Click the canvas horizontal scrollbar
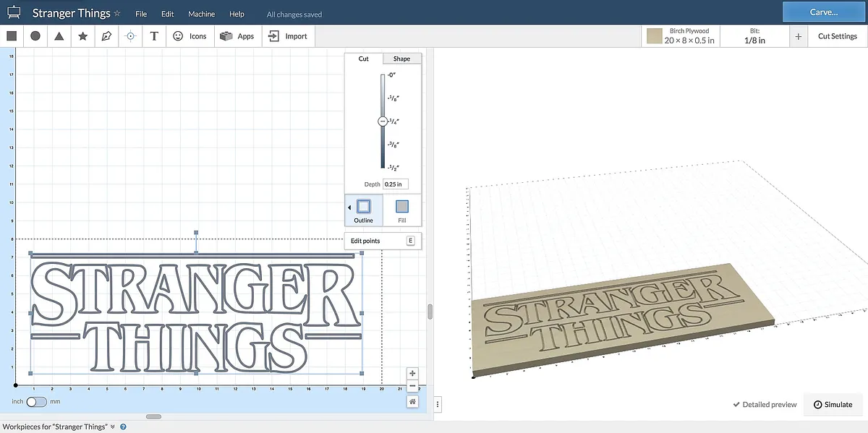 (153, 416)
